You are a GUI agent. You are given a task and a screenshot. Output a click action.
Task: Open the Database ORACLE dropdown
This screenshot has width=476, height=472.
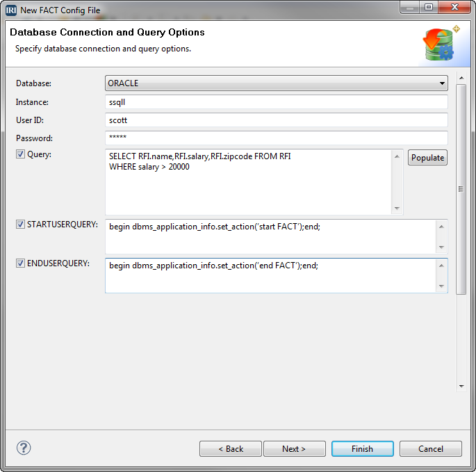point(277,83)
